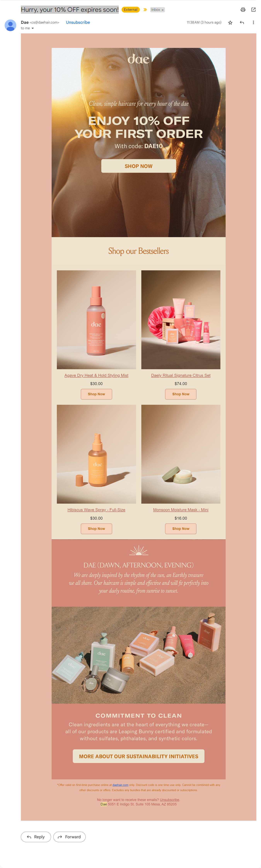Image resolution: width=261 pixels, height=868 pixels.
Task: Open the Monsoon Moisture Mask - Mini link
Action: point(181,510)
